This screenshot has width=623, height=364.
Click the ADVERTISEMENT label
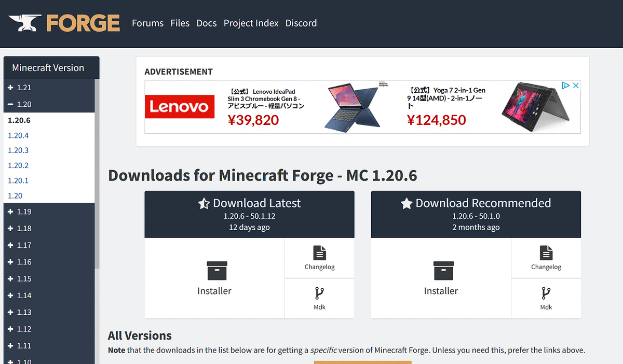click(x=179, y=72)
